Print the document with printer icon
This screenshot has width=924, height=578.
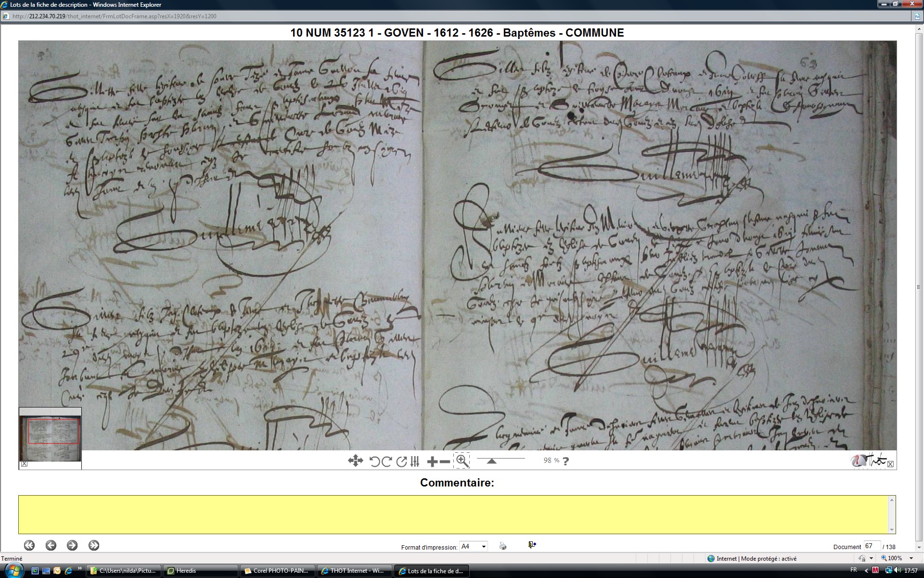click(503, 546)
